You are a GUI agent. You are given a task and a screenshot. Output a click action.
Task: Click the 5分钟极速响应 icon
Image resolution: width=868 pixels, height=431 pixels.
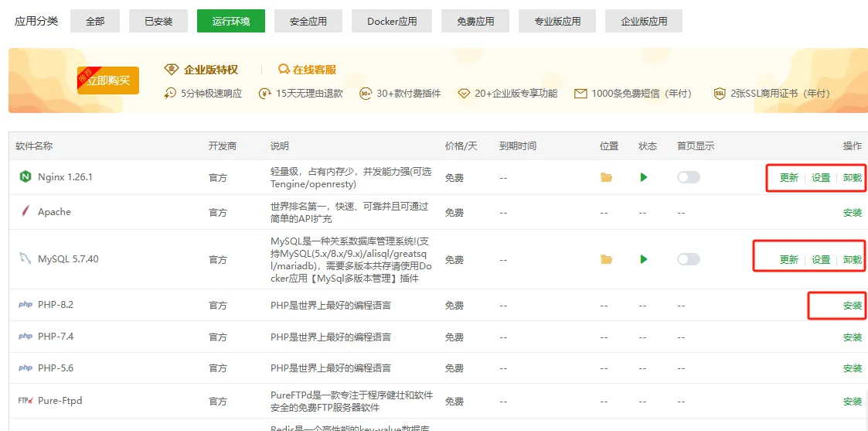tap(170, 94)
